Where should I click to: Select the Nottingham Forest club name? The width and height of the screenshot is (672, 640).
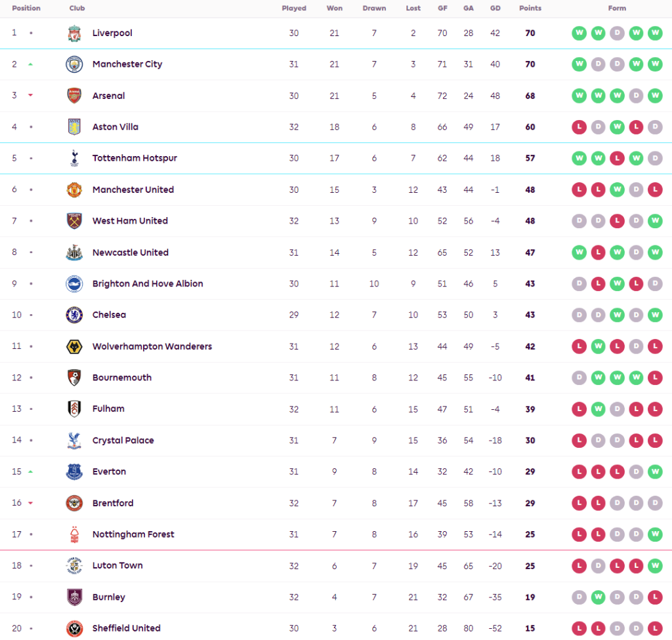(133, 534)
